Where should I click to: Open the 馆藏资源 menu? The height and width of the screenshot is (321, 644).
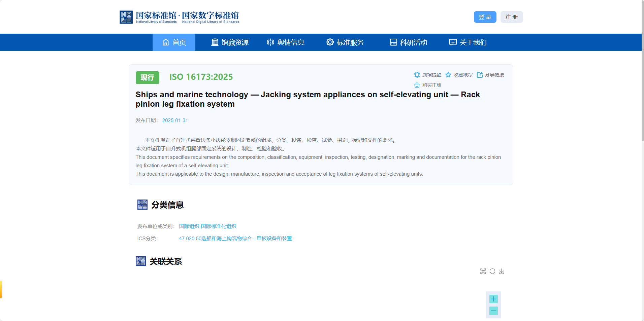[230, 42]
